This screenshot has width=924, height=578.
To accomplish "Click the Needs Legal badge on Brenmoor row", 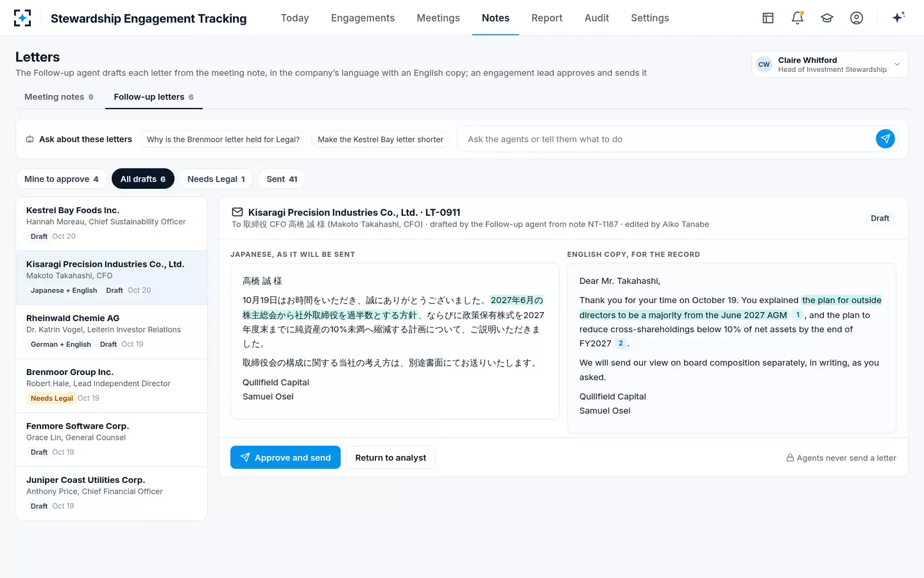I will coord(52,398).
